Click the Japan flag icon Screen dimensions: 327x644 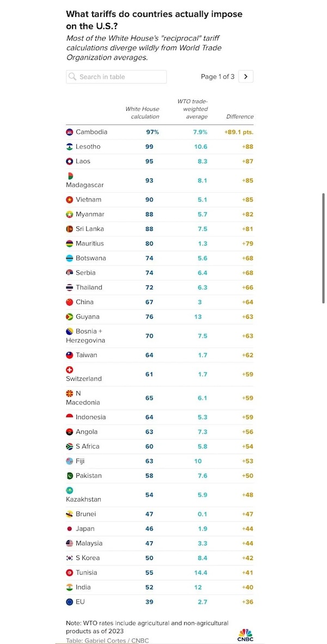coord(70,529)
